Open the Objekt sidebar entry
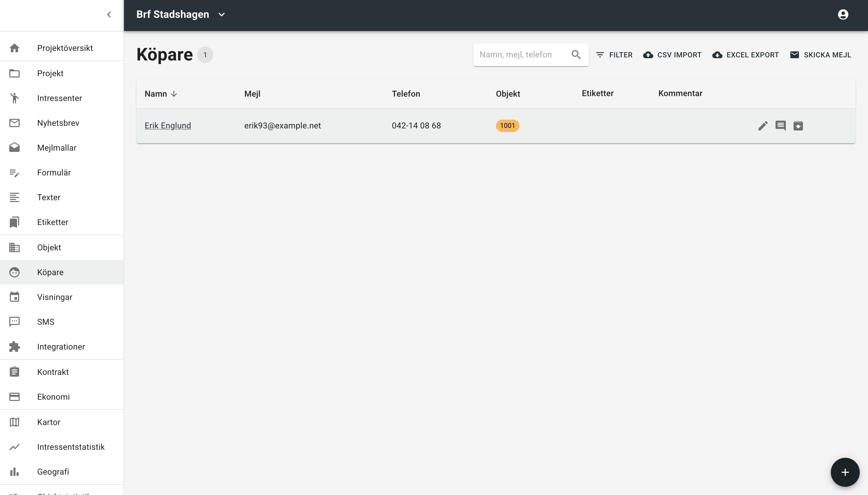Image resolution: width=868 pixels, height=495 pixels. coord(62,247)
